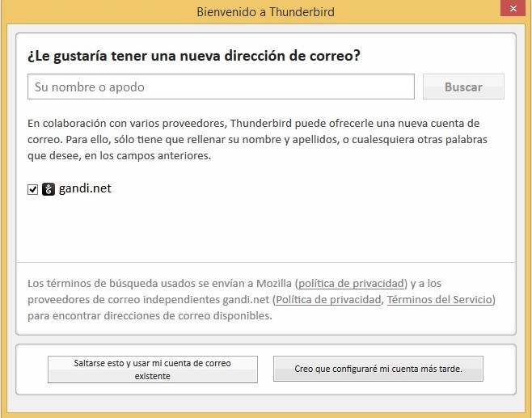Open Mozilla's "política de privacidad" link

tap(352, 284)
